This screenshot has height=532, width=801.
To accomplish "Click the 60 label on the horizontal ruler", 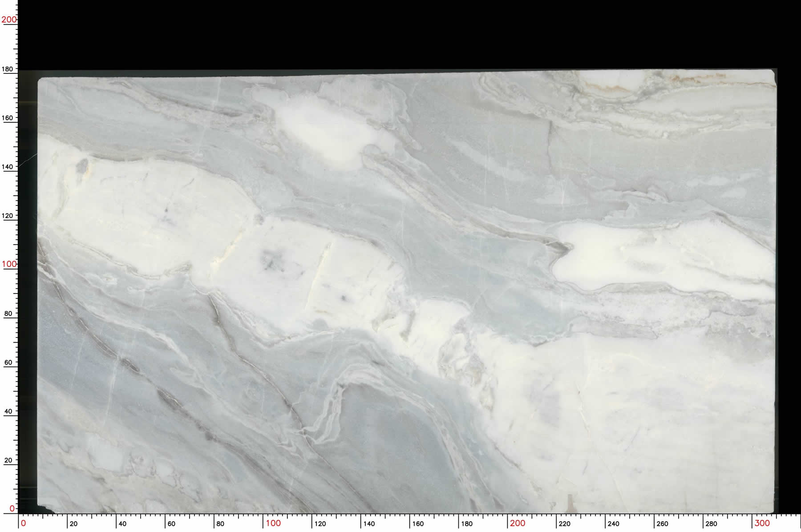I will pyautogui.click(x=171, y=524).
